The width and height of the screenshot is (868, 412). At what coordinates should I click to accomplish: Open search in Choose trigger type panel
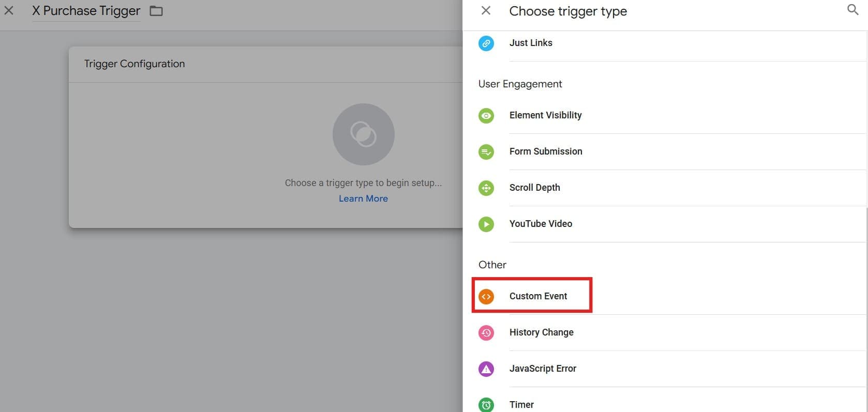tap(852, 10)
